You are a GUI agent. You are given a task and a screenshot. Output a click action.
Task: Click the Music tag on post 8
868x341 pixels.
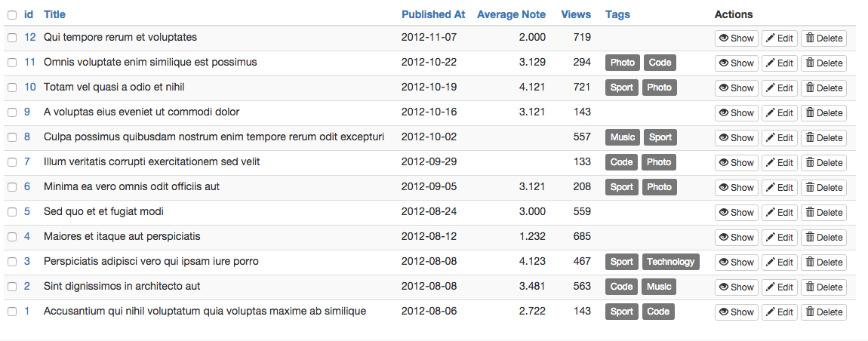[x=623, y=137]
